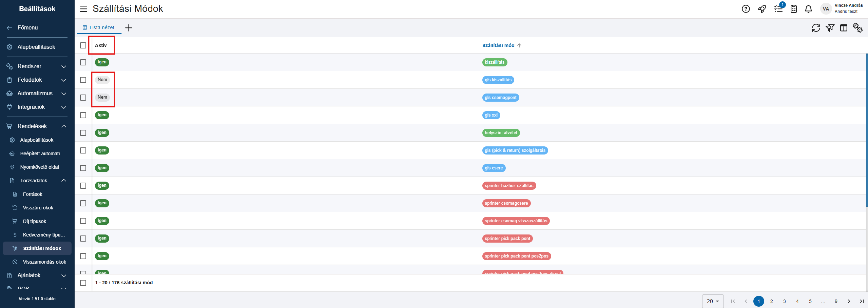Toggle the hamburger menu icon
Image resolution: width=868 pixels, height=308 pixels.
(x=83, y=9)
